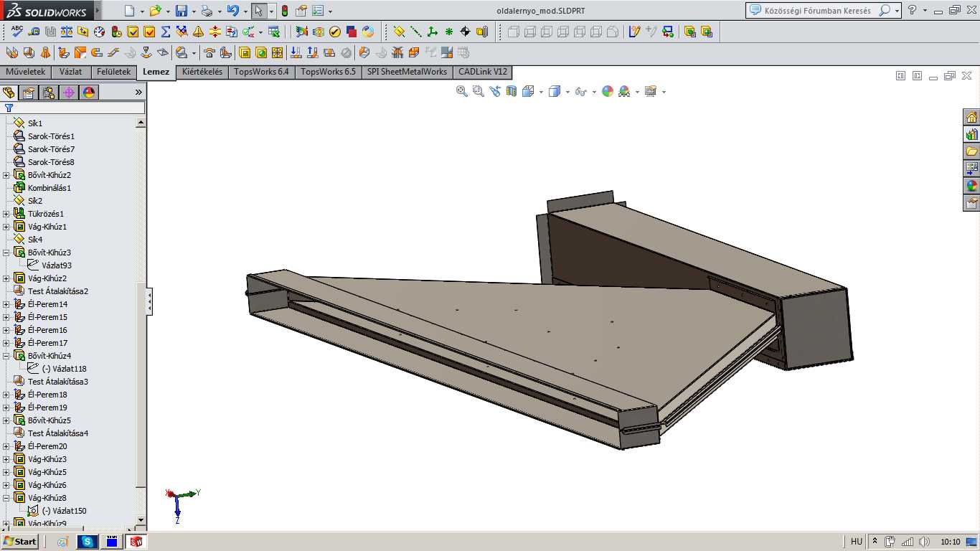The image size is (980, 551).
Task: Expand the manager panel tabs chevron
Action: click(138, 92)
